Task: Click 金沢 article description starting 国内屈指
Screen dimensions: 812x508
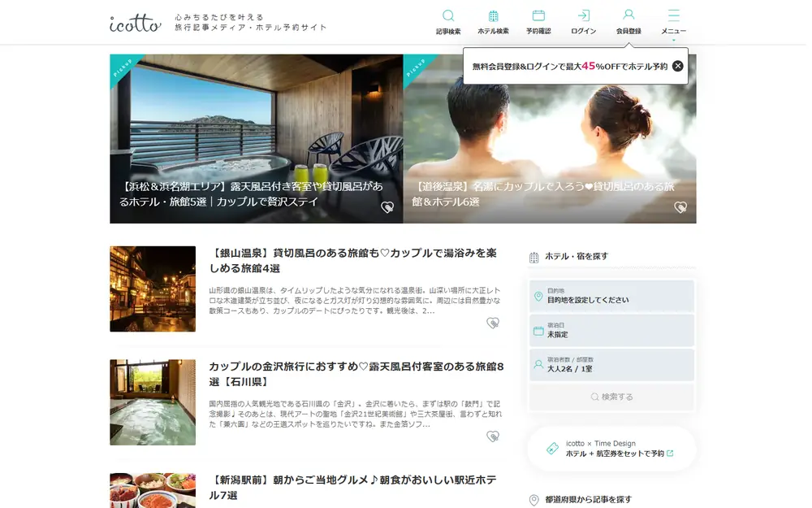Action: pos(356,415)
